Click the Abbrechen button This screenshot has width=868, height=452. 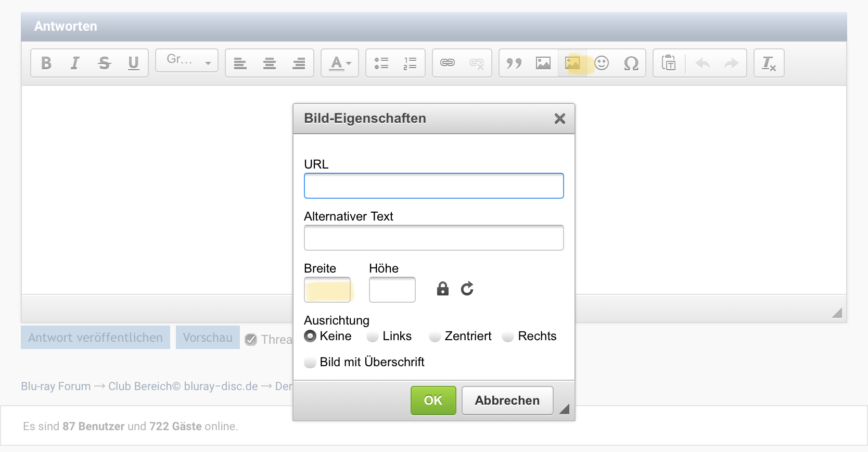click(507, 401)
